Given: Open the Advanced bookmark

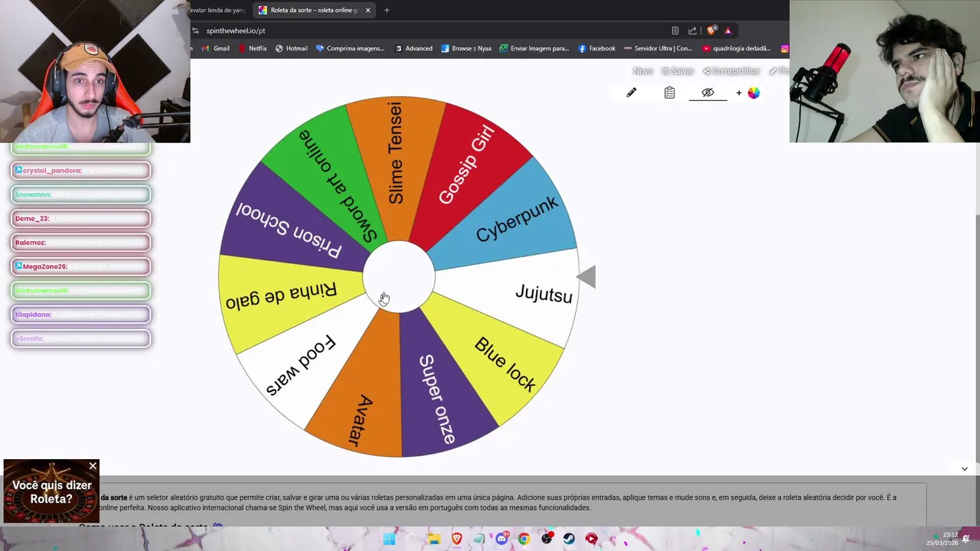Looking at the screenshot, I should tap(413, 48).
